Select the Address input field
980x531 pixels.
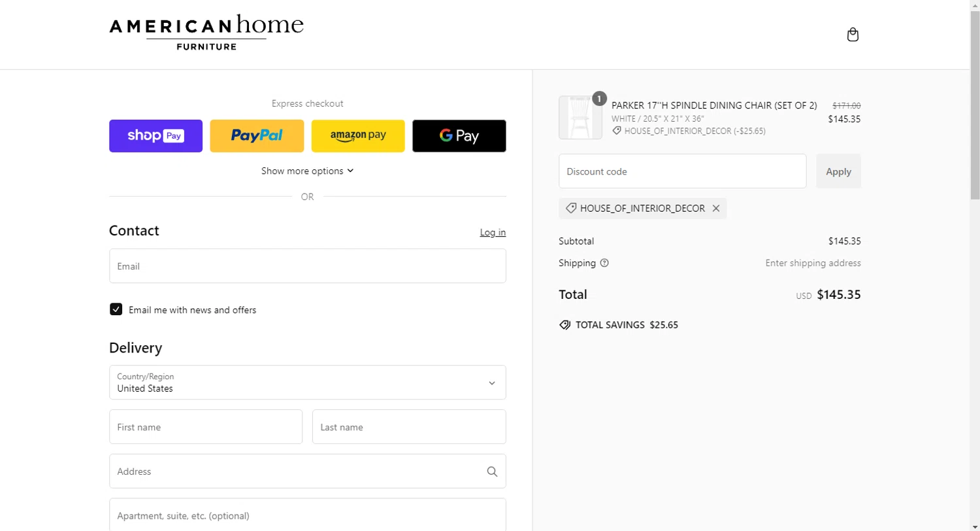click(x=308, y=471)
